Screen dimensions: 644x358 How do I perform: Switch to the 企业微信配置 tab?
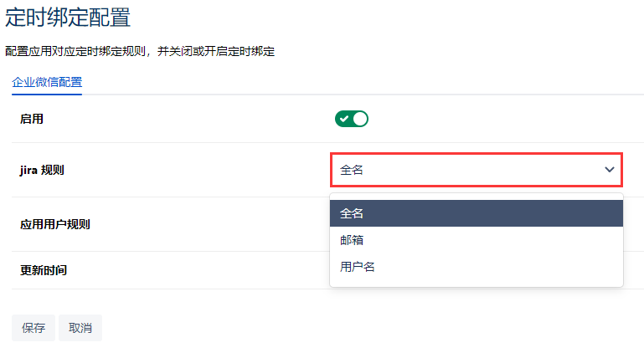(x=47, y=82)
